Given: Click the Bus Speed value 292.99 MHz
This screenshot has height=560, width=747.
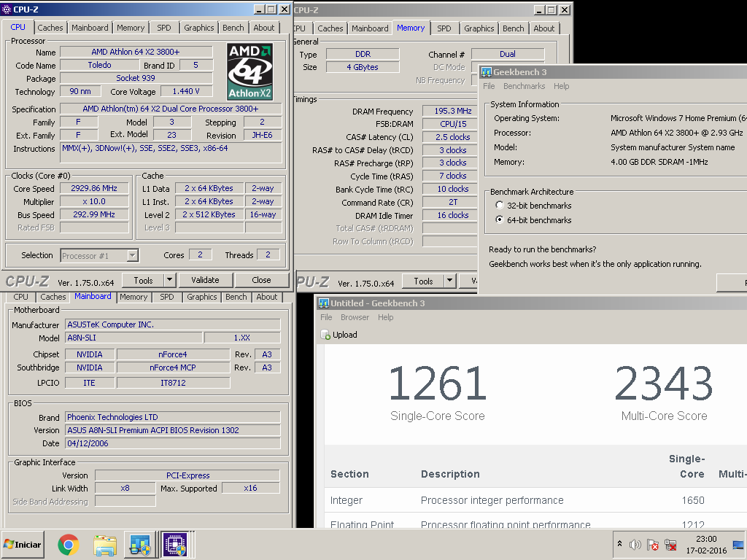Looking at the screenshot, I should 94,215.
